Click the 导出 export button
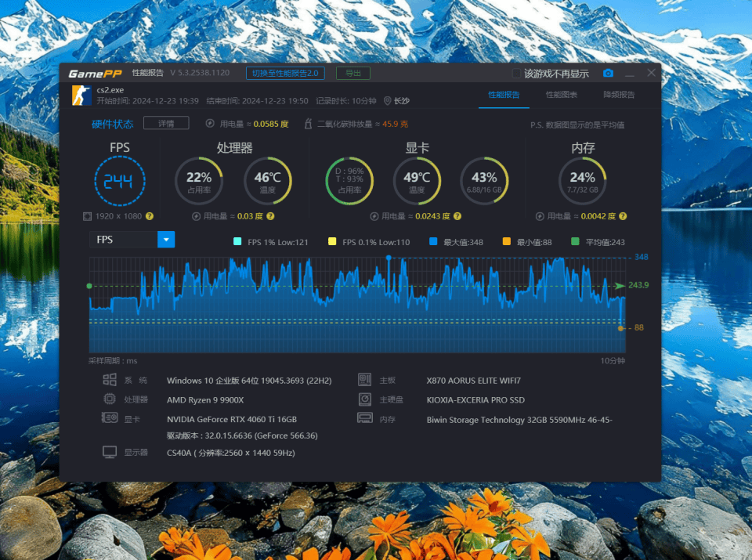 click(x=353, y=73)
